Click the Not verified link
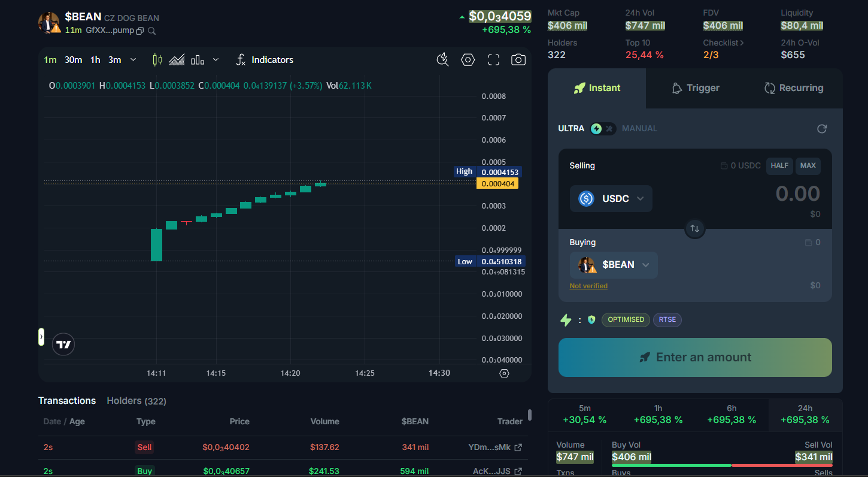 (588, 286)
